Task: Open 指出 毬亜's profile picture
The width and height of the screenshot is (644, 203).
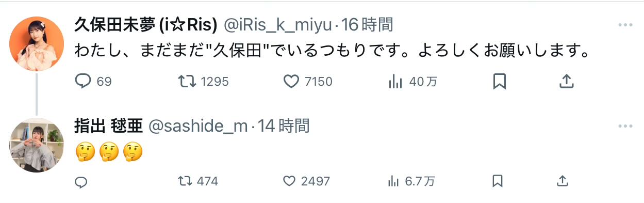Action: (37, 145)
